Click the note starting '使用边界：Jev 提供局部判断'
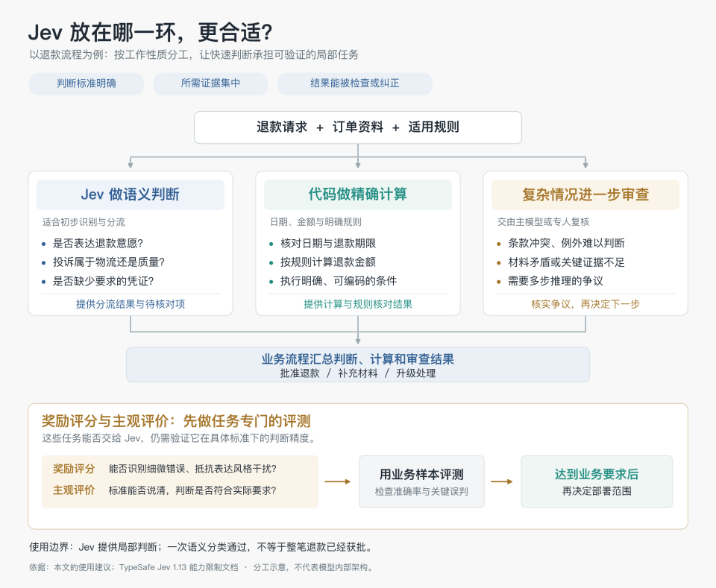This screenshot has height=588, width=716. [202, 547]
